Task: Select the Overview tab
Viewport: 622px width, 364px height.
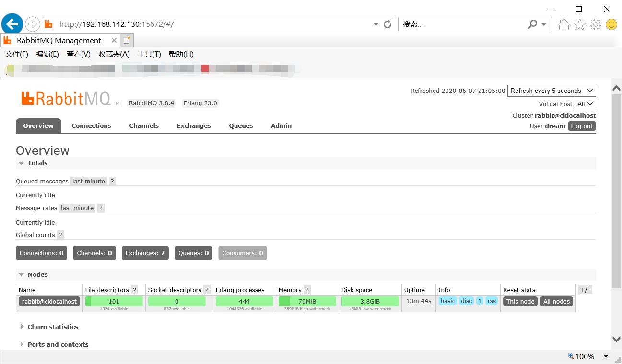Action: pos(38,125)
